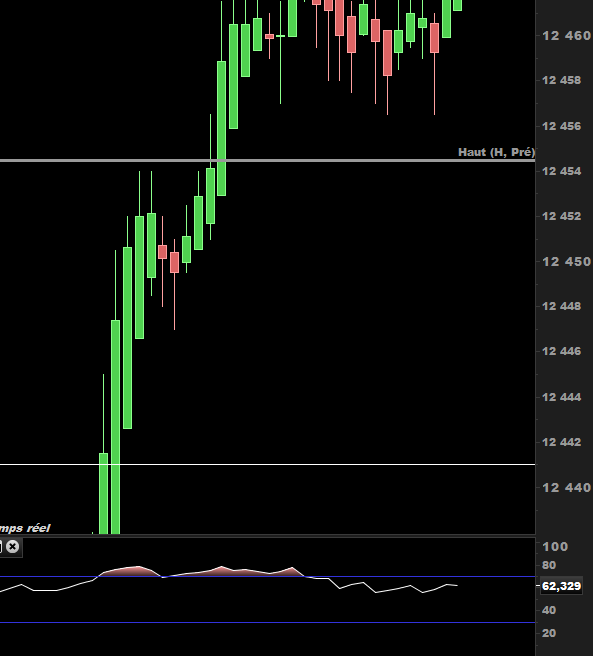593x656 pixels.
Task: Click the 12 450 price axis label
Action: [567, 261]
